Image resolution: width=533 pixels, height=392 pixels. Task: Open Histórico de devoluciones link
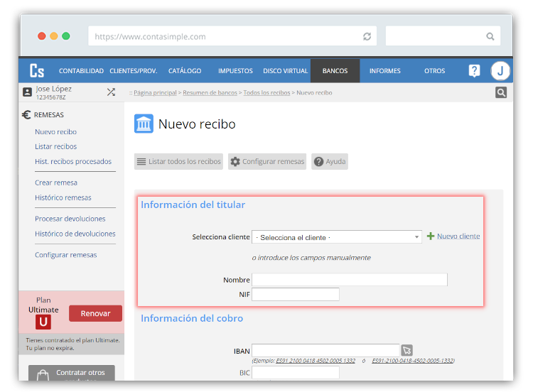pyautogui.click(x=75, y=234)
